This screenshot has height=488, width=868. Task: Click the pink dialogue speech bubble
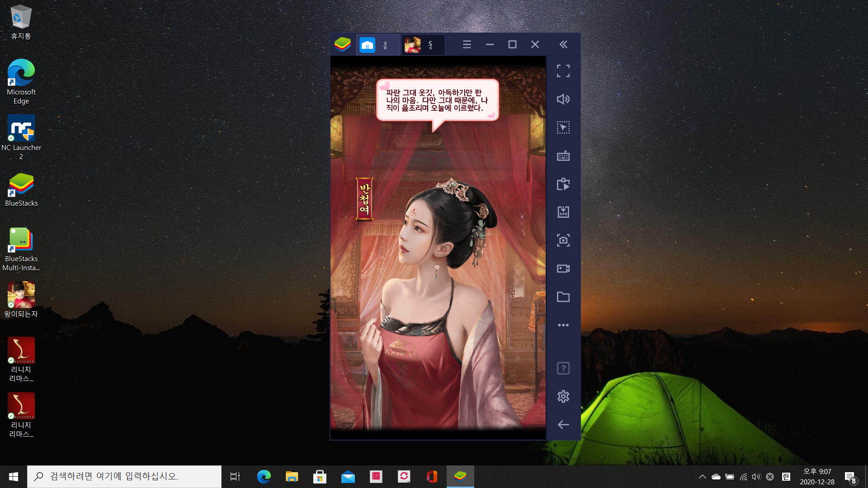coord(437,100)
